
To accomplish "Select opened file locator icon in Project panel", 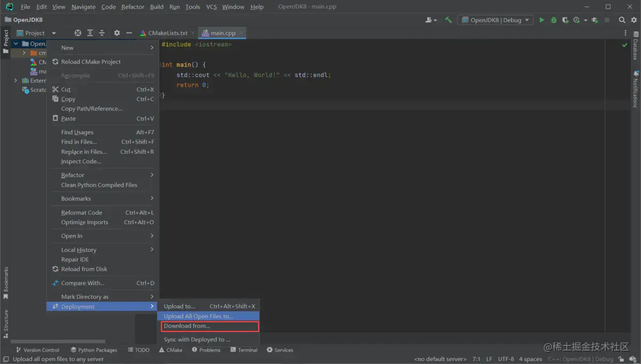I will 78,33.
